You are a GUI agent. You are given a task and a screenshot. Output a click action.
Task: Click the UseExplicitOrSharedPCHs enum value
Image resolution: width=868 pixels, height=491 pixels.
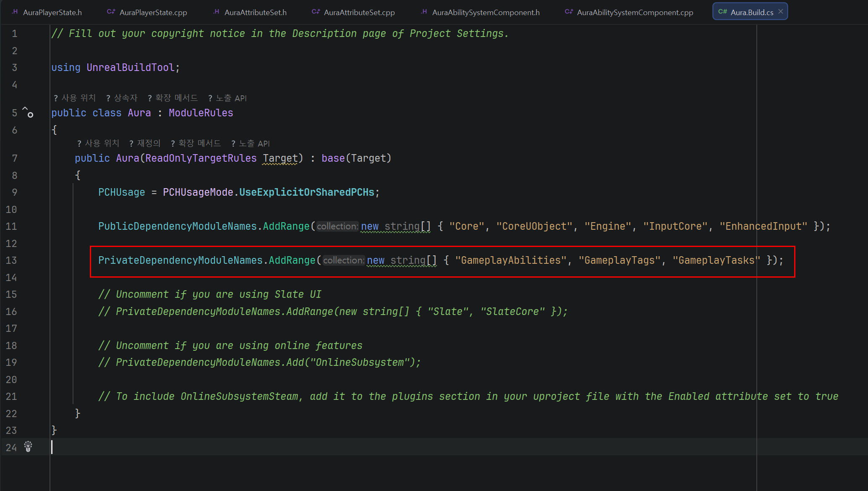306,192
